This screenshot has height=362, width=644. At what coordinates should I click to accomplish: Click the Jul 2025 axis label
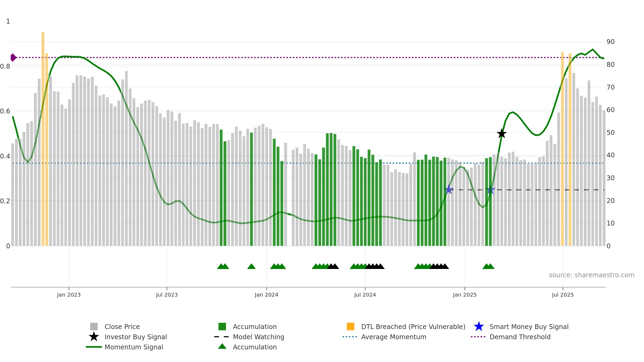pyautogui.click(x=563, y=295)
